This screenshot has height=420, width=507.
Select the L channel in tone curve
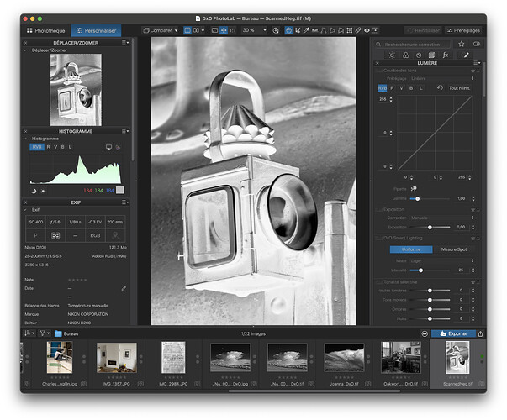tap(420, 88)
